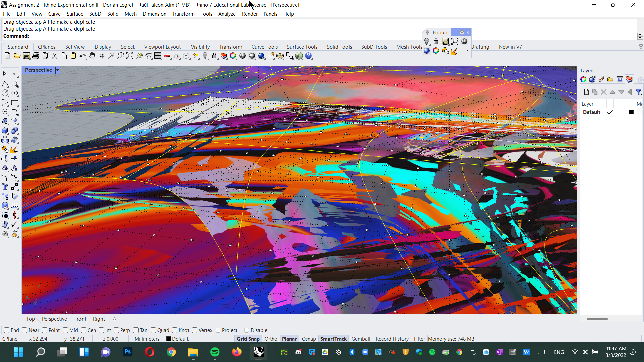
Task: Select the Default layer row
Action: point(611,112)
